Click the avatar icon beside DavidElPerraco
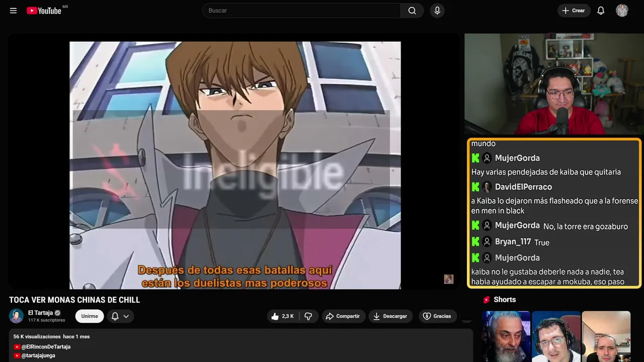 [487, 187]
